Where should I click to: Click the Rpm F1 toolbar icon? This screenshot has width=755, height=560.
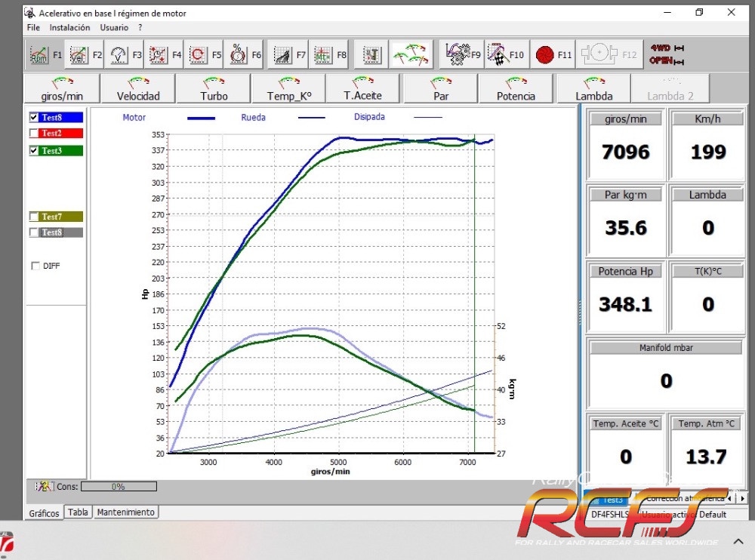39,54
